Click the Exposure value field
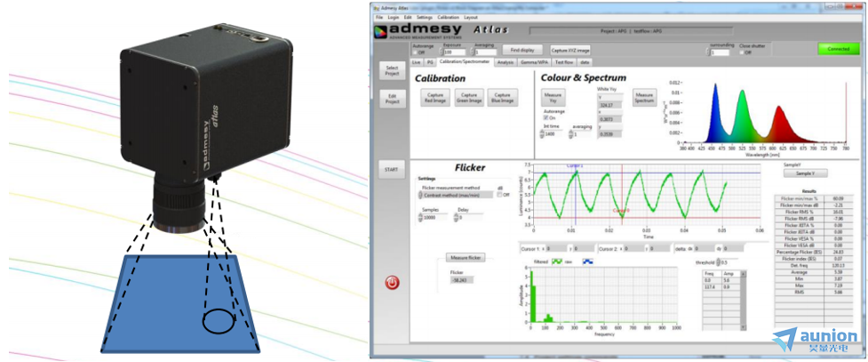This screenshot has width=868, height=362. (456, 52)
